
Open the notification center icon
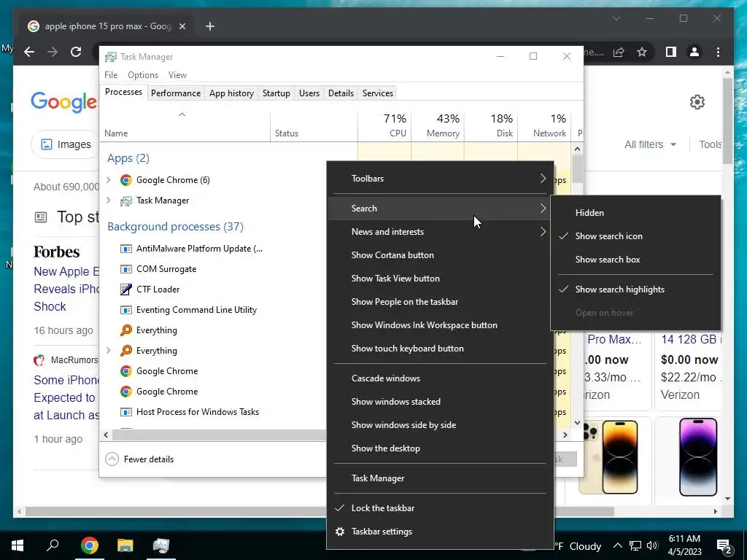724,546
